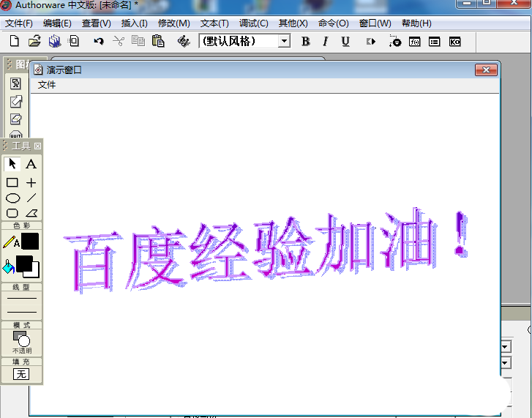Open 文件 menu in presentation window
532x418 pixels.
click(47, 85)
